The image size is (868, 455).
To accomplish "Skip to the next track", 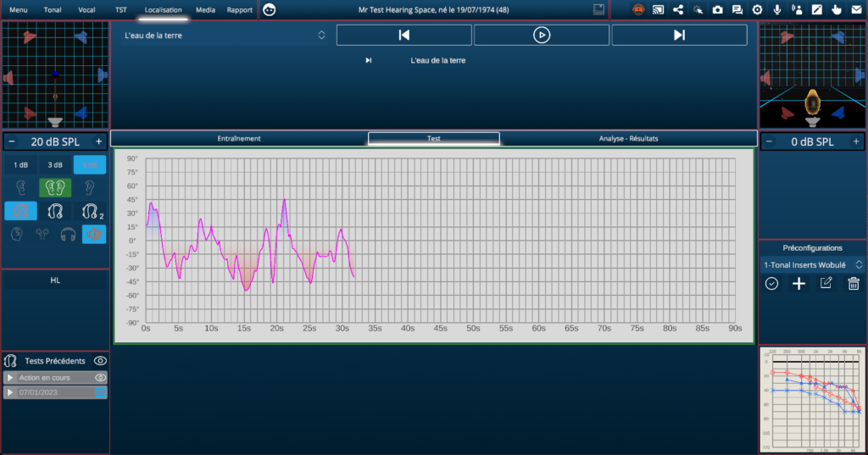I will (x=679, y=35).
